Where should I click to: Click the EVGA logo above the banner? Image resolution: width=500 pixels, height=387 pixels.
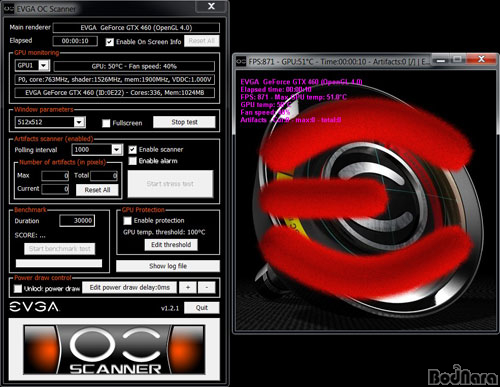click(x=34, y=307)
